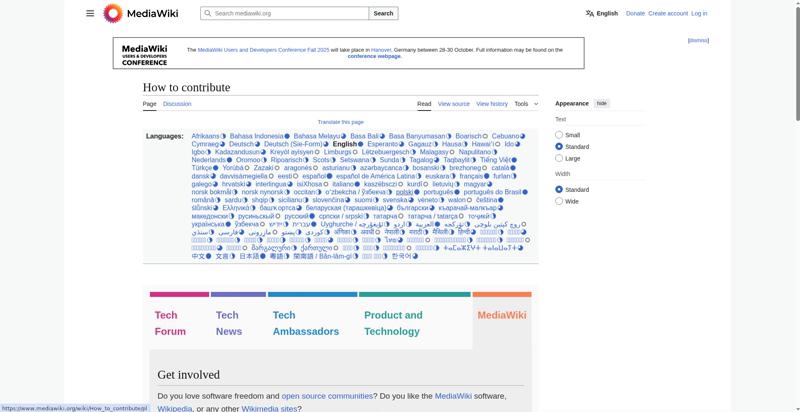This screenshot has height=412, width=800.
Task: Open the View history tab
Action: (491, 104)
